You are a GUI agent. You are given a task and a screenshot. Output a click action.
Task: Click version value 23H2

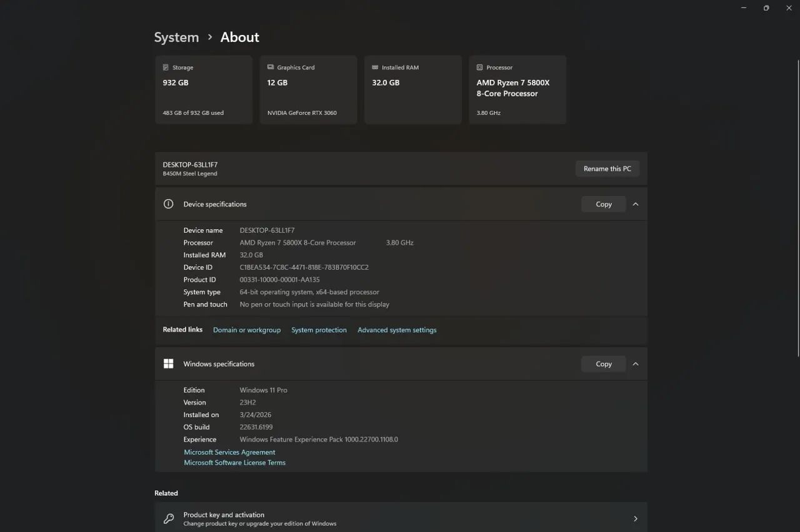tap(247, 403)
